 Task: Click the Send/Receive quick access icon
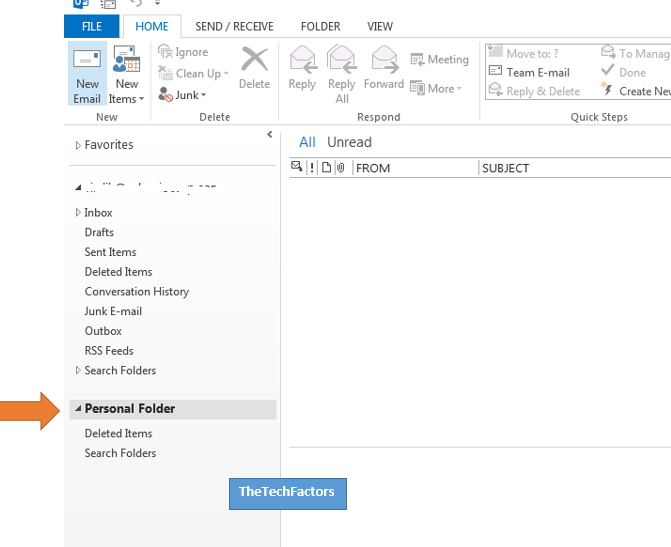(x=108, y=4)
